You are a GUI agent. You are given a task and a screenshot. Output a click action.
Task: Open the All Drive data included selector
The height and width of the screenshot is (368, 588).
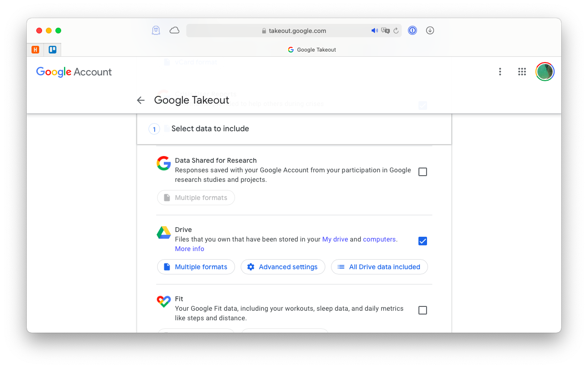coord(379,267)
